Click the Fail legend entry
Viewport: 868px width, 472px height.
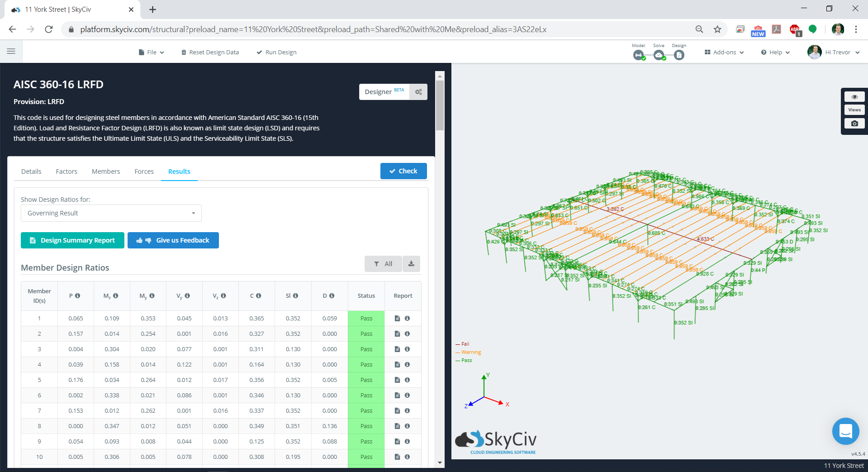(x=463, y=344)
